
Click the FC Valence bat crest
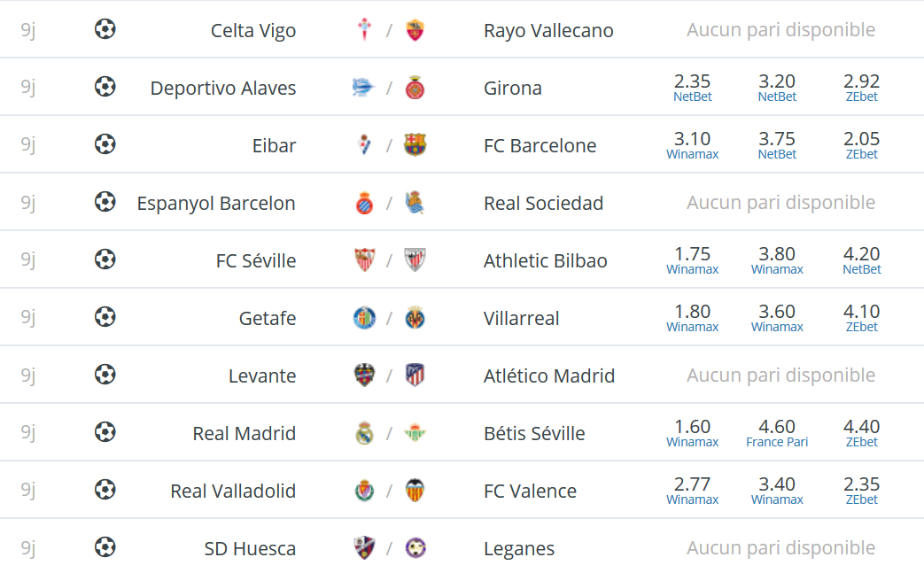click(415, 490)
